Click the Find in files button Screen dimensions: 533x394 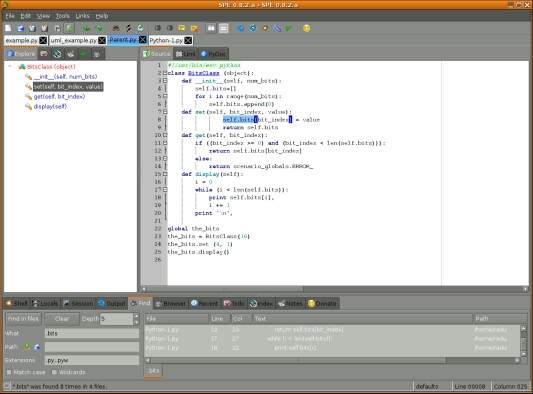(23, 319)
